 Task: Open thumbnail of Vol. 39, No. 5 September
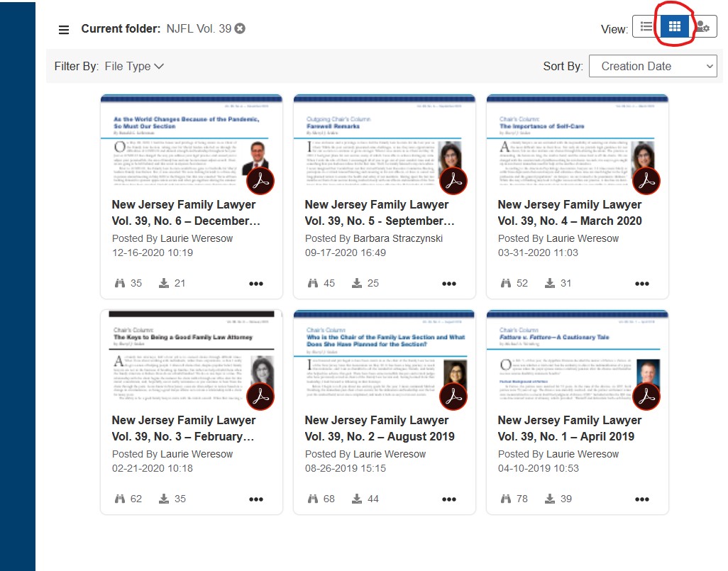tap(385, 141)
